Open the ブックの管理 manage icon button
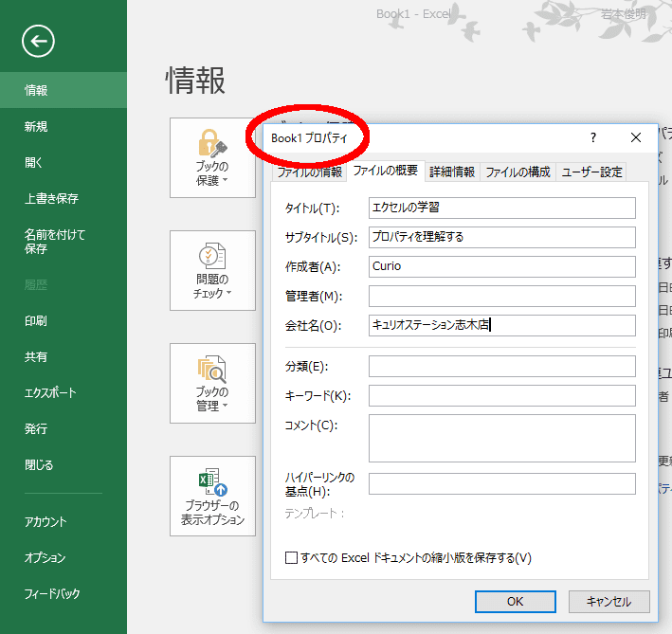Image resolution: width=672 pixels, height=634 pixels. tap(212, 383)
